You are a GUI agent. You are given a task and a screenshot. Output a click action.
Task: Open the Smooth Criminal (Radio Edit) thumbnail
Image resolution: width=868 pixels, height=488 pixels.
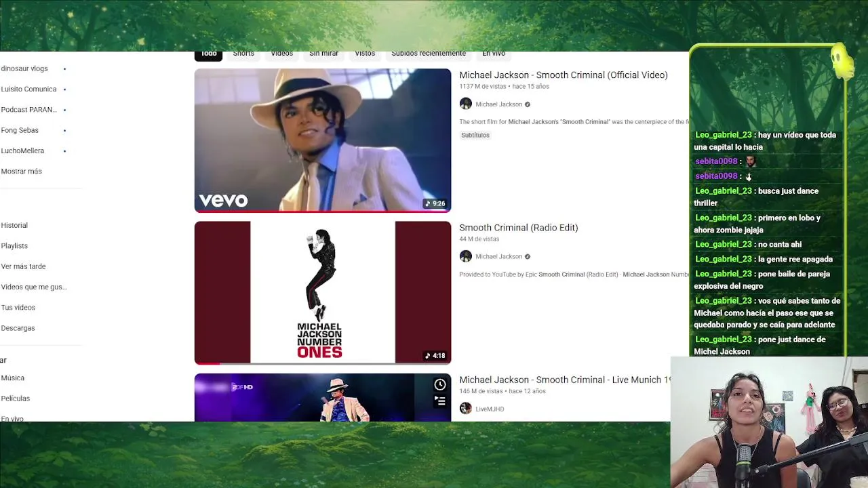(323, 293)
